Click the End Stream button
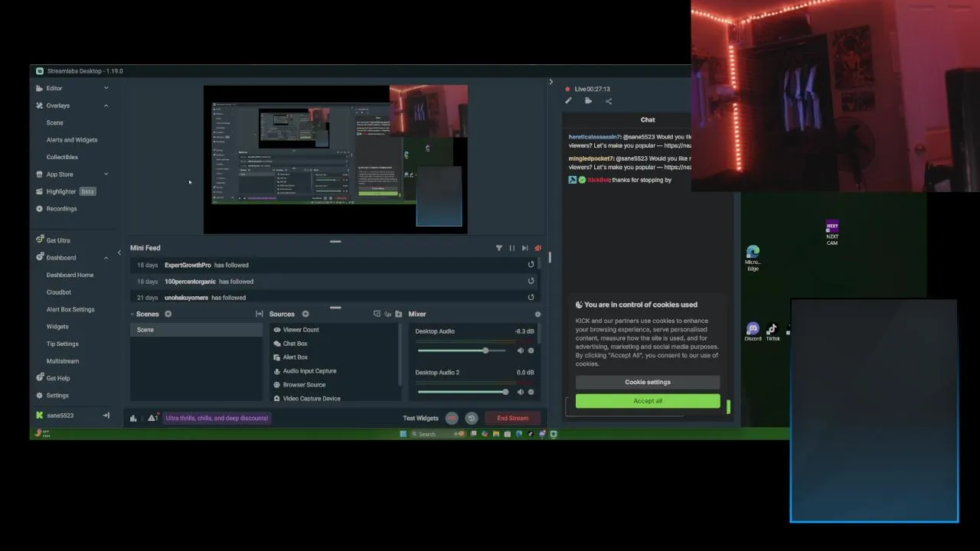The image size is (980, 551). coord(512,418)
